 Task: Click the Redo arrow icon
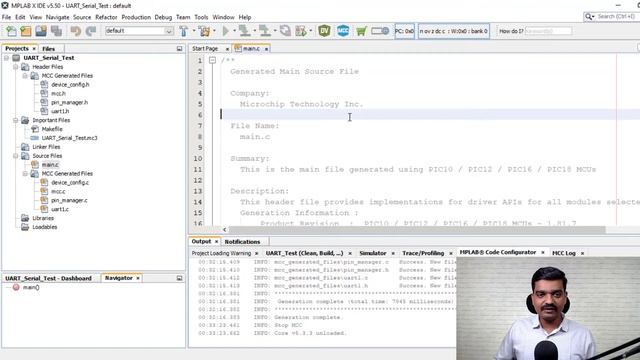coord(91,31)
